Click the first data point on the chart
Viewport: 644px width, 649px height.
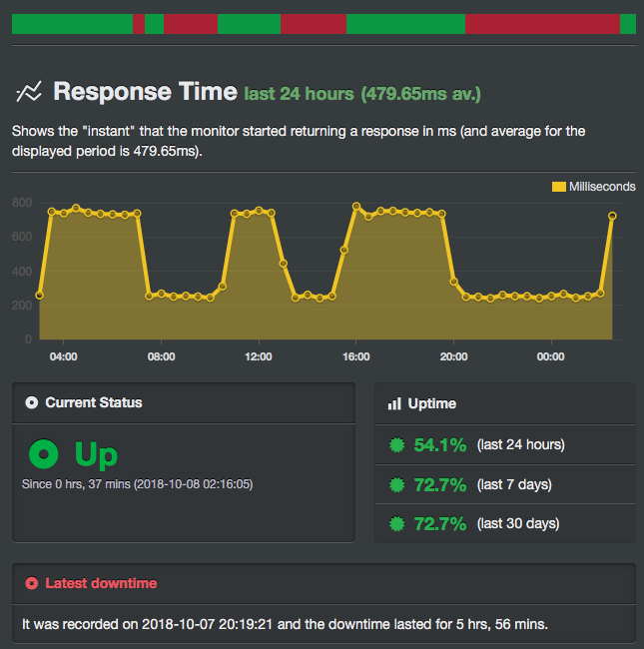click(x=40, y=296)
